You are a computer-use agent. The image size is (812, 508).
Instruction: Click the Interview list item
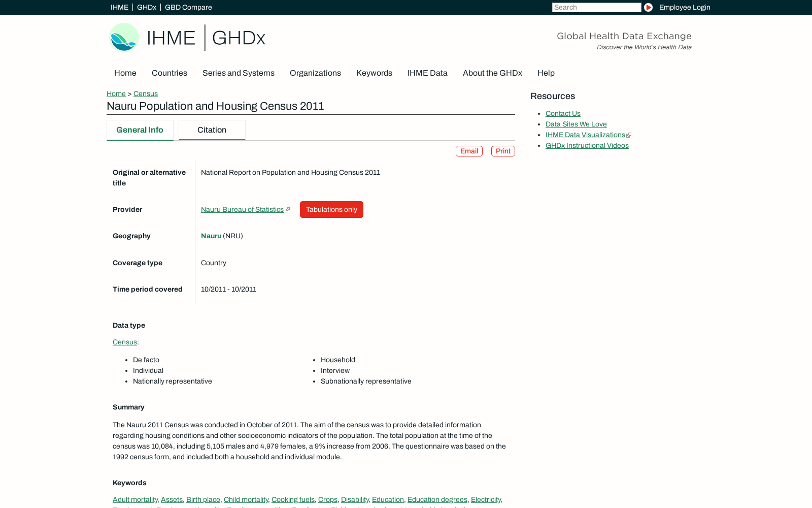click(335, 370)
